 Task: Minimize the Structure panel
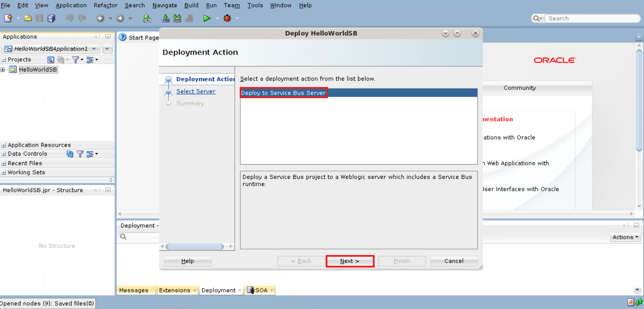pos(108,190)
